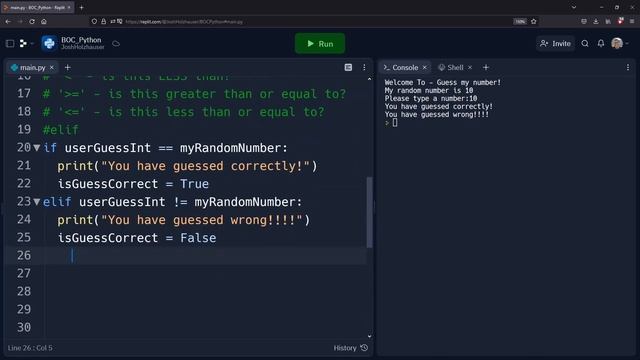Toggle the sidebar panel icon
Image resolution: width=640 pixels, height=360 pixels.
[x=10, y=43]
